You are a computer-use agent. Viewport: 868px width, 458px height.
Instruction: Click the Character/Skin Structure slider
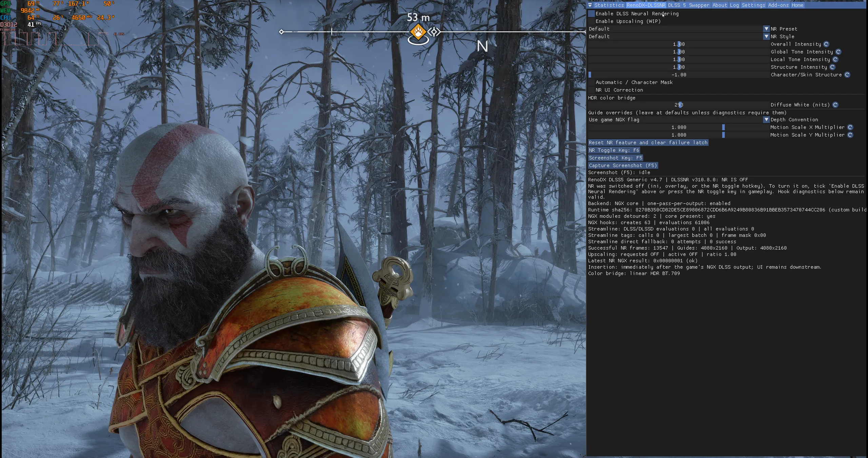click(678, 75)
